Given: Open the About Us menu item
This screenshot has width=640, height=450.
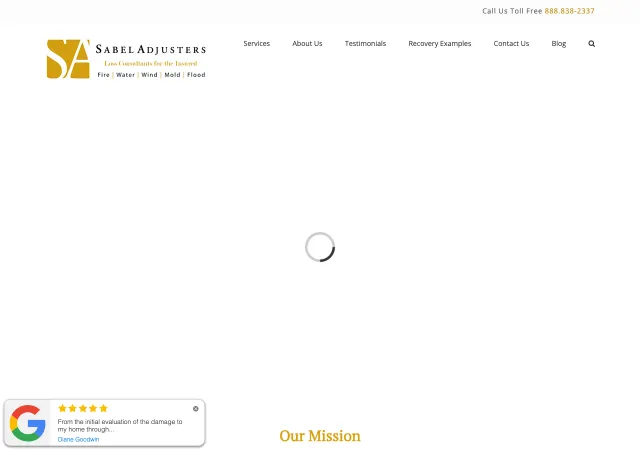Looking at the screenshot, I should coord(307,43).
